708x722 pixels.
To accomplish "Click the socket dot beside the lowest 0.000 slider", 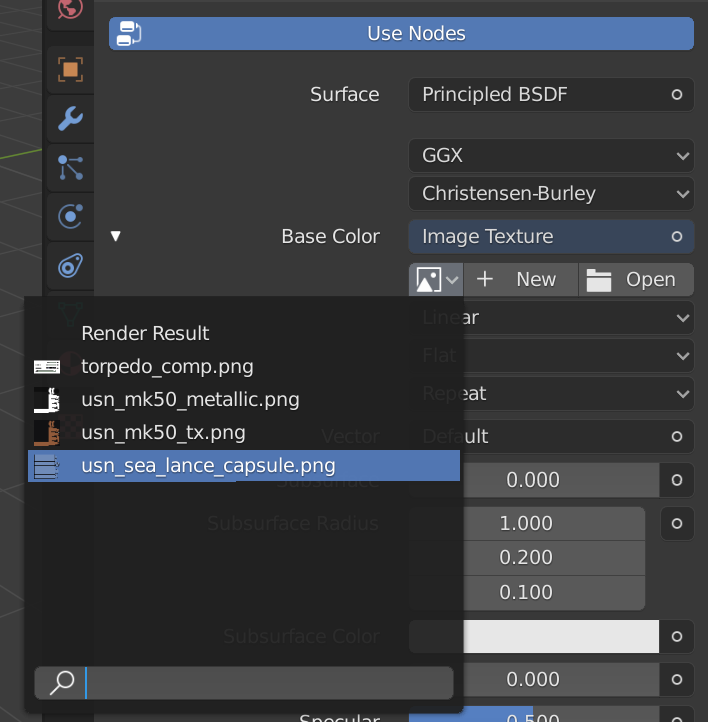I will click(676, 680).
